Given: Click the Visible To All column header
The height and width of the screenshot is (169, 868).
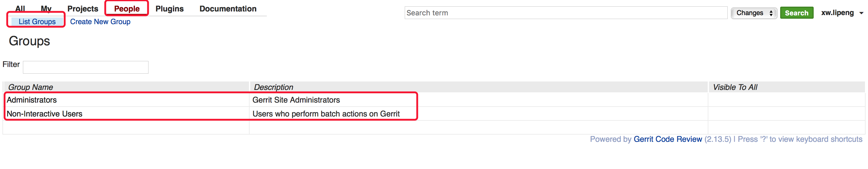Looking at the screenshot, I should tap(735, 87).
